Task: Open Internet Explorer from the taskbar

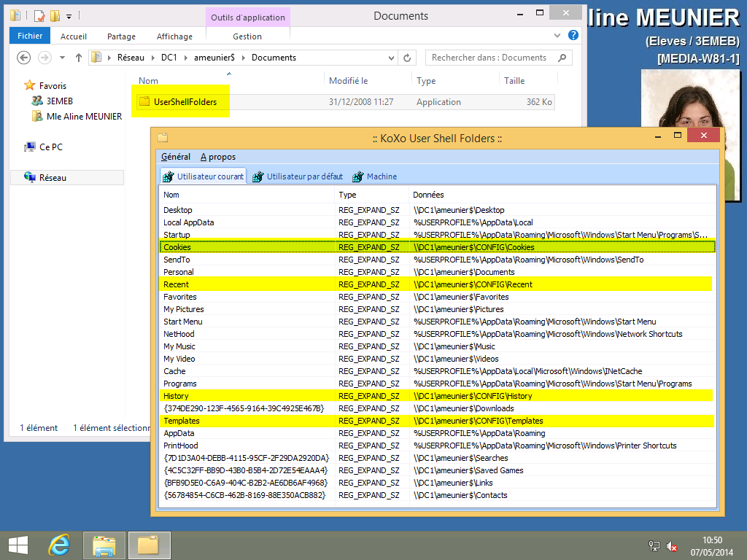Action: [59, 545]
